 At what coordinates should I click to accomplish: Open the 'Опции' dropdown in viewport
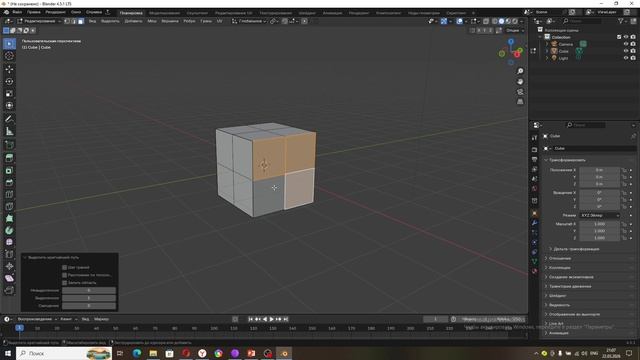coord(515,30)
